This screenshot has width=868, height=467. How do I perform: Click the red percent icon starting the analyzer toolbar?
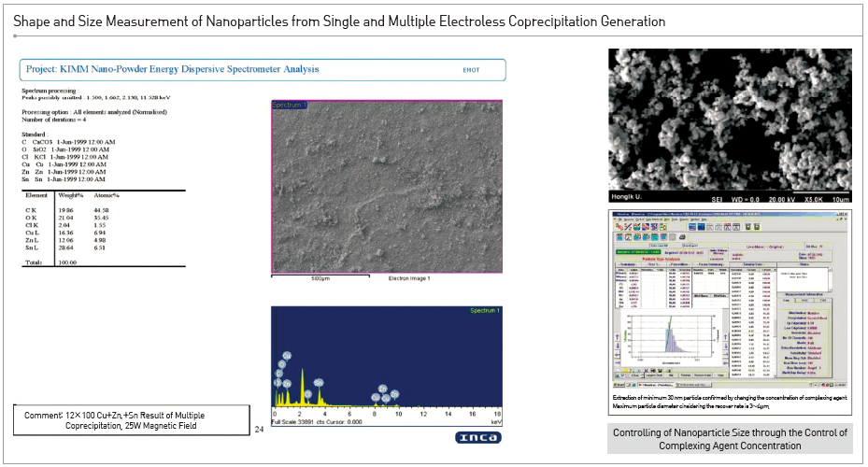point(619,226)
